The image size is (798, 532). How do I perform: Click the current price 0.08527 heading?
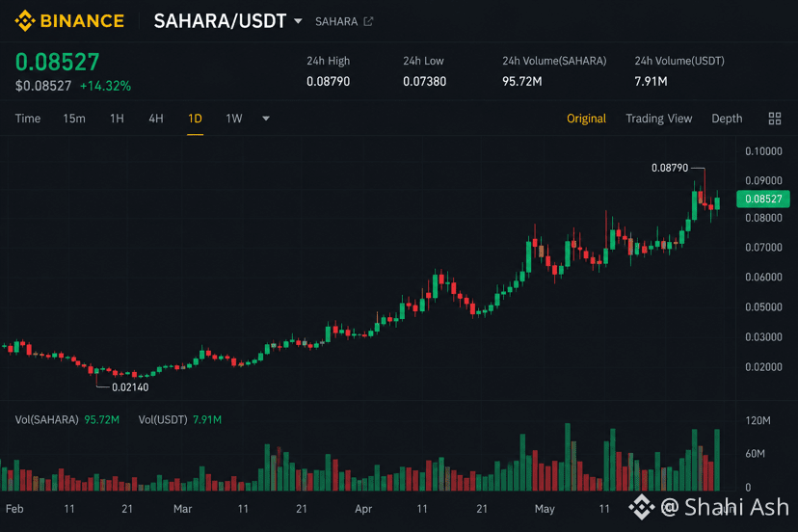(57, 62)
